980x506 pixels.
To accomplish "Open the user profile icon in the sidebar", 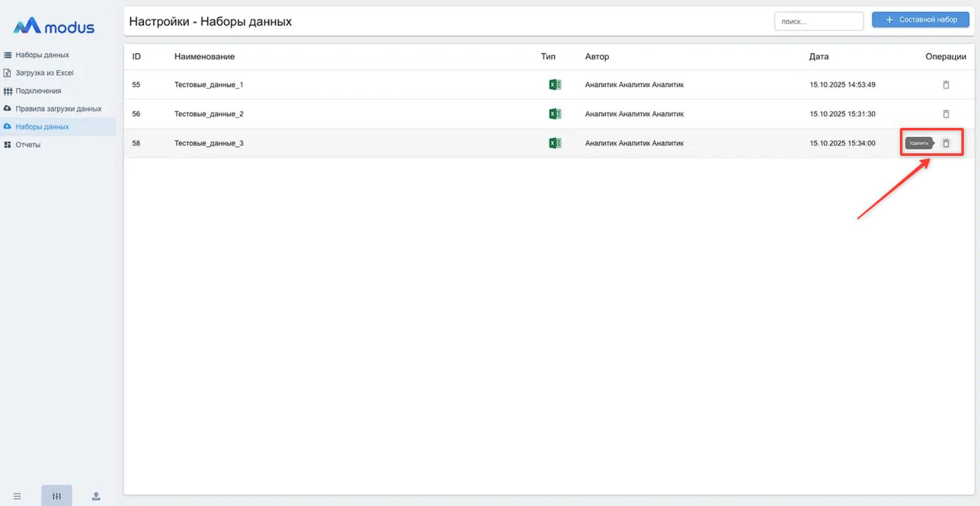I will [x=96, y=496].
